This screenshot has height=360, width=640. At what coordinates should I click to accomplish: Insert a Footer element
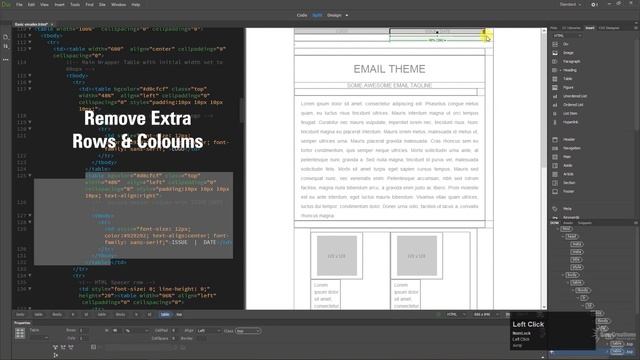coord(568,191)
